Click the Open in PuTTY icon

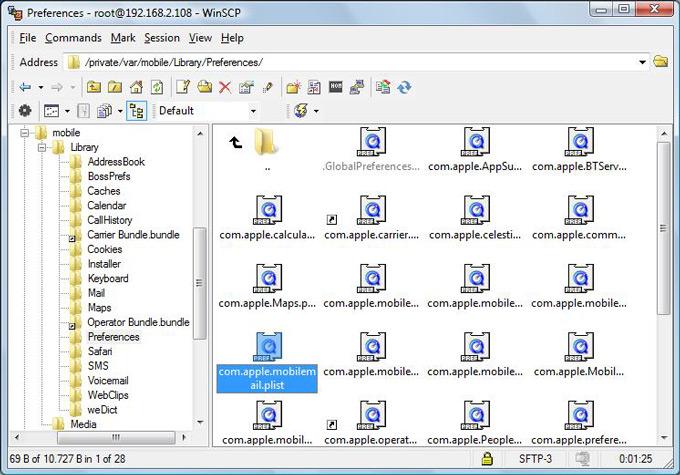click(357, 87)
